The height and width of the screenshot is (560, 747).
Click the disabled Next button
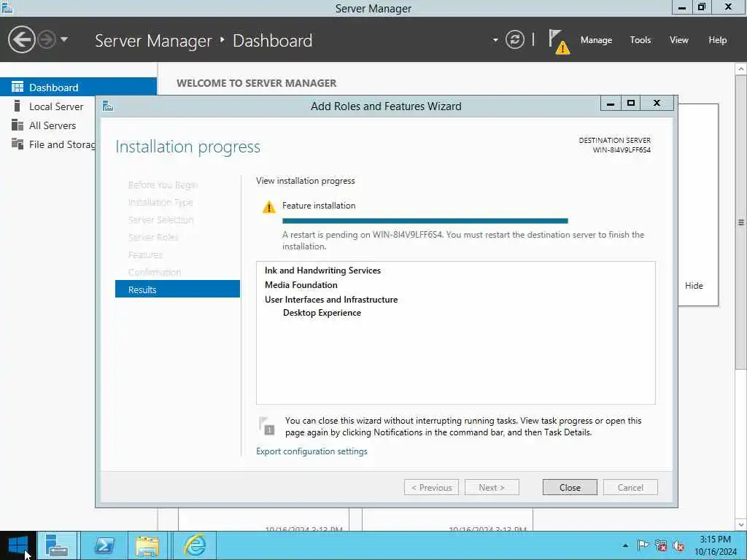492,487
